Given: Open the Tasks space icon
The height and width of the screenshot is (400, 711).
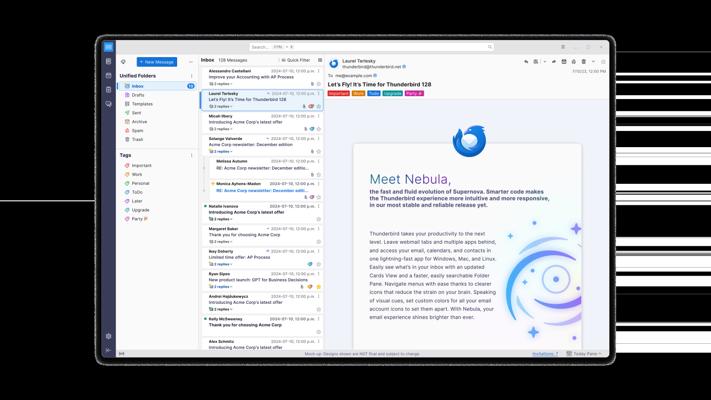Looking at the screenshot, I should pyautogui.click(x=108, y=90).
